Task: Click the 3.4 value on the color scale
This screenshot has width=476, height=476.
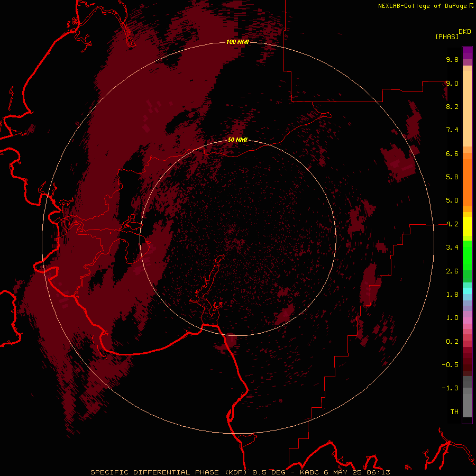Action: [x=452, y=248]
